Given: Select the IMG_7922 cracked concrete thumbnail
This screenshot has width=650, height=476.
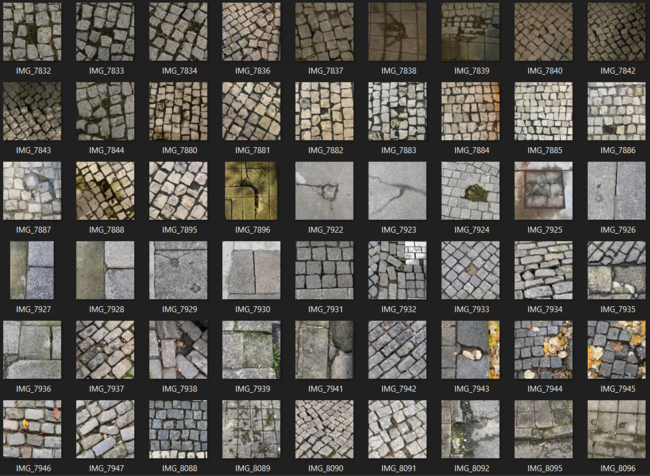Looking at the screenshot, I should tap(324, 190).
